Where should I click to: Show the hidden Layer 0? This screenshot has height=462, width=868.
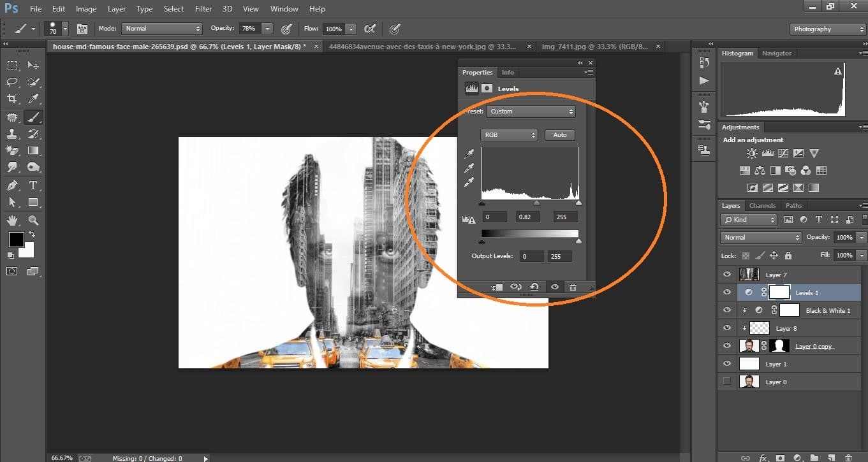(726, 382)
